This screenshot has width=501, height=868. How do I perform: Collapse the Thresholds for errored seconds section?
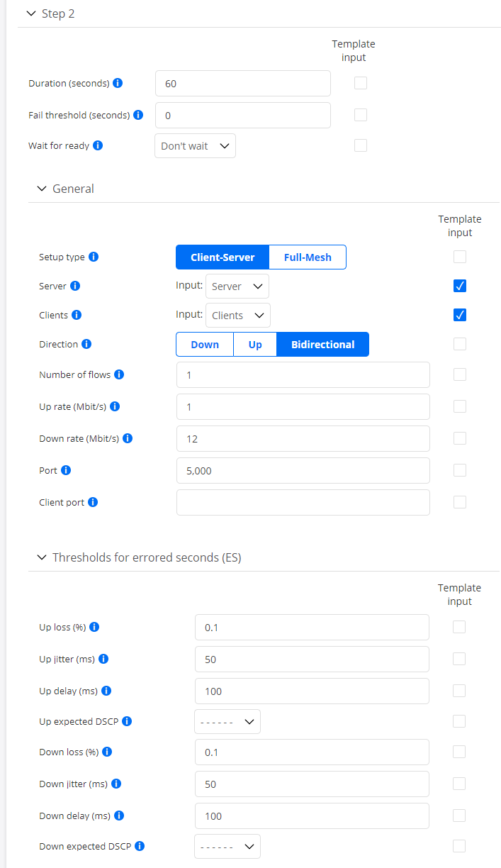pyautogui.click(x=42, y=557)
